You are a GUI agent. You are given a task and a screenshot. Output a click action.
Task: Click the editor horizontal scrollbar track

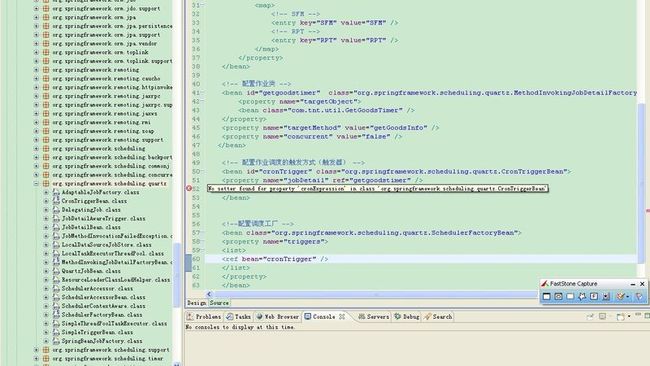[x=375, y=294]
